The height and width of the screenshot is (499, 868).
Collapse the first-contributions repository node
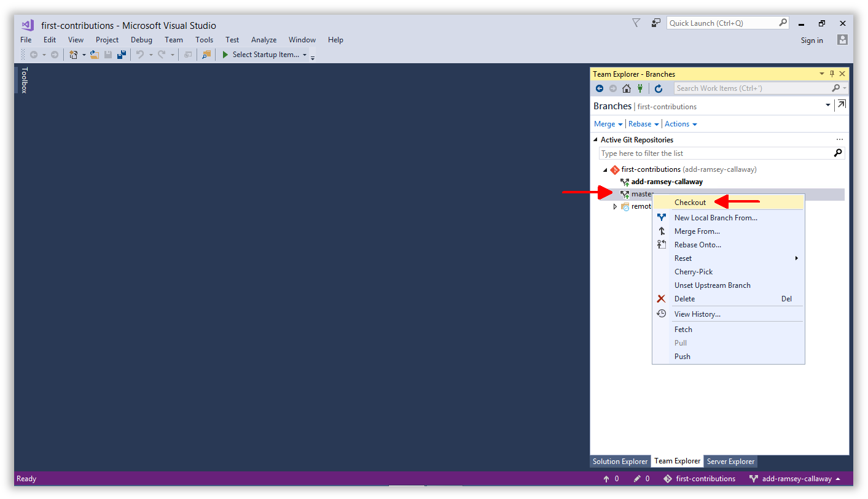pos(605,169)
